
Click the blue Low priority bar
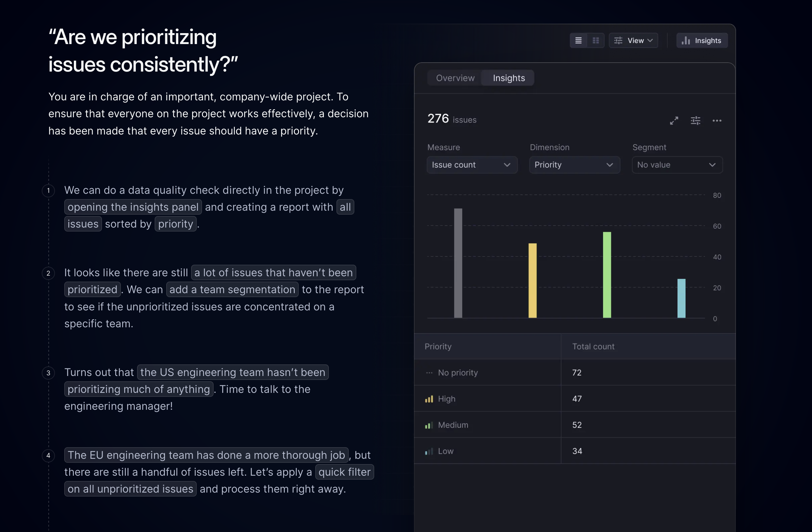pyautogui.click(x=681, y=298)
